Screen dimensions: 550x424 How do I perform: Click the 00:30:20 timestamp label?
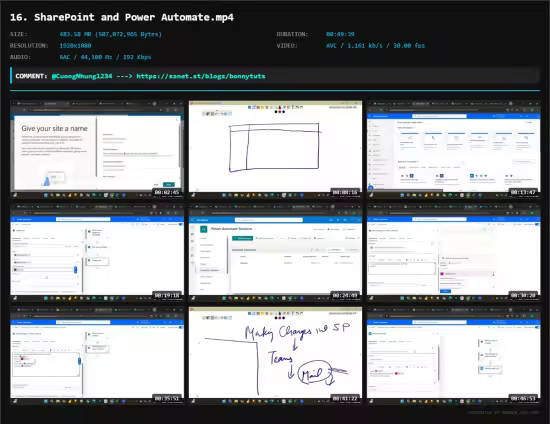click(x=523, y=296)
